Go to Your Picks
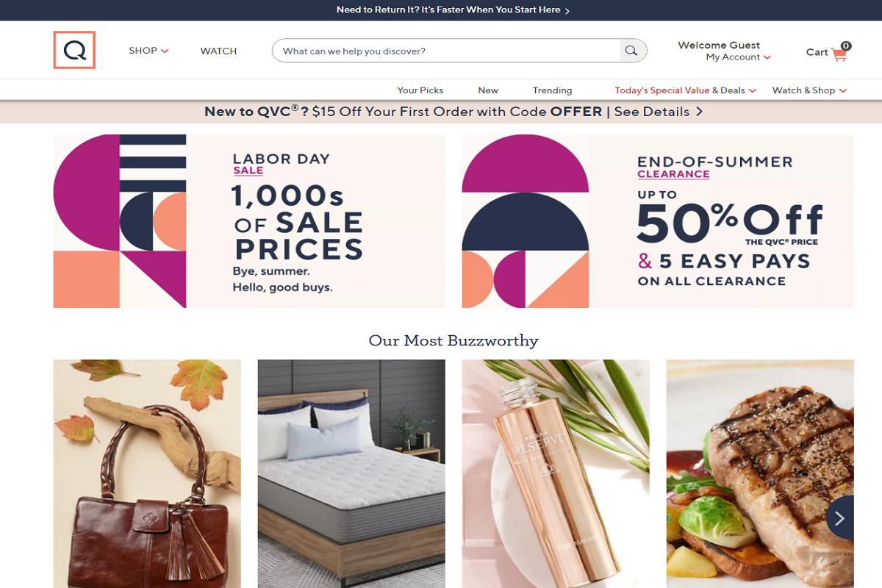Image resolution: width=882 pixels, height=588 pixels. click(420, 90)
